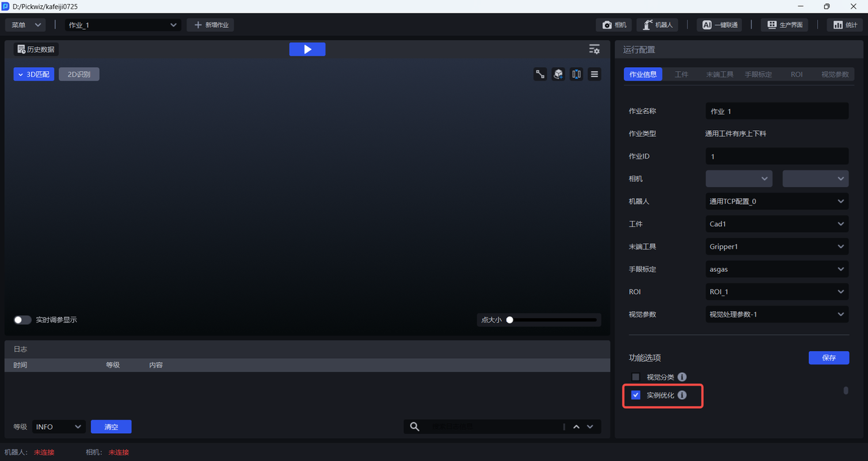
Task: Click the 保存 save button
Action: click(x=829, y=357)
